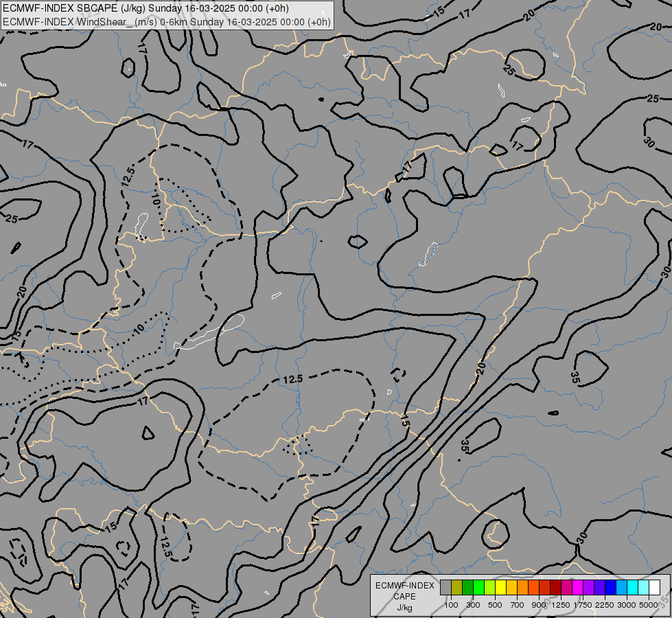Select the bright green legend swatch
The height and width of the screenshot is (618, 672).
(478, 587)
